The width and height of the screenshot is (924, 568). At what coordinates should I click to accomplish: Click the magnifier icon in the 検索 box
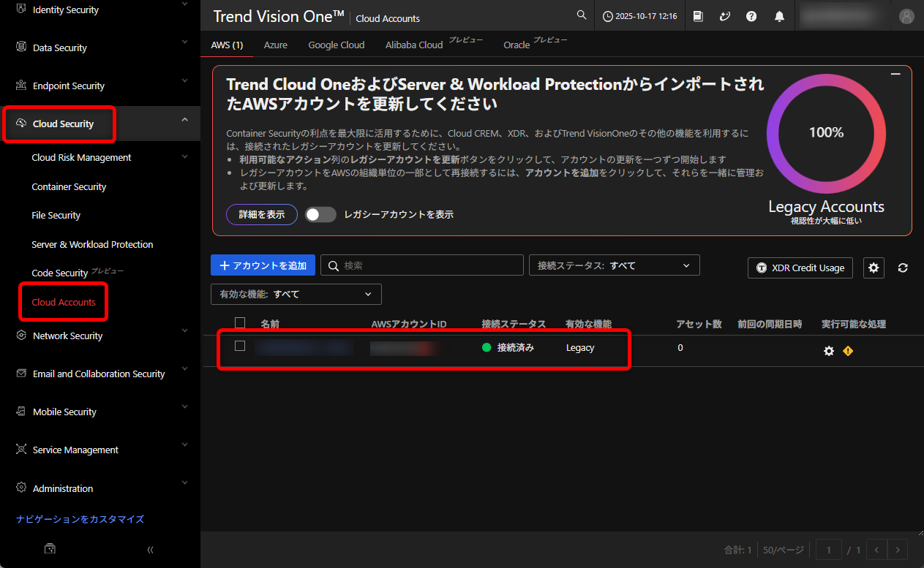point(334,265)
